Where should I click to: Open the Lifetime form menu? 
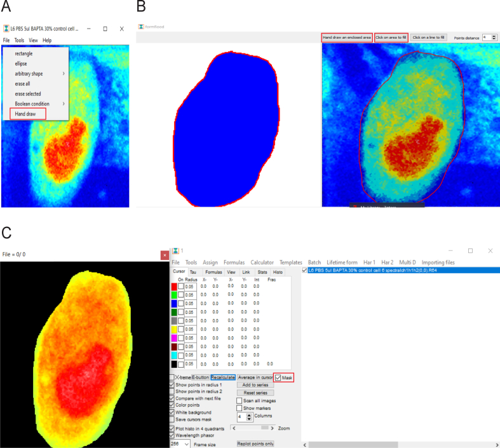tap(342, 262)
